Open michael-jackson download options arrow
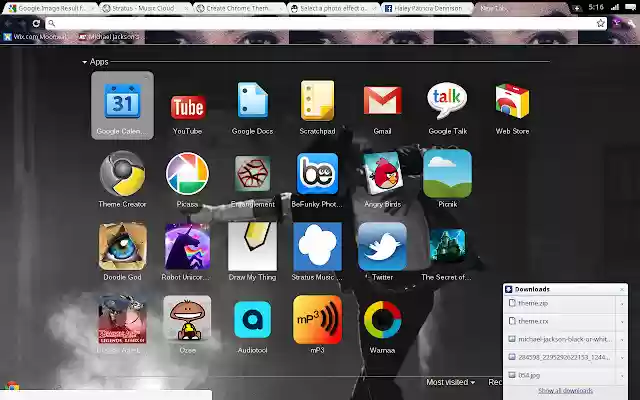The height and width of the screenshot is (400, 640). click(622, 340)
